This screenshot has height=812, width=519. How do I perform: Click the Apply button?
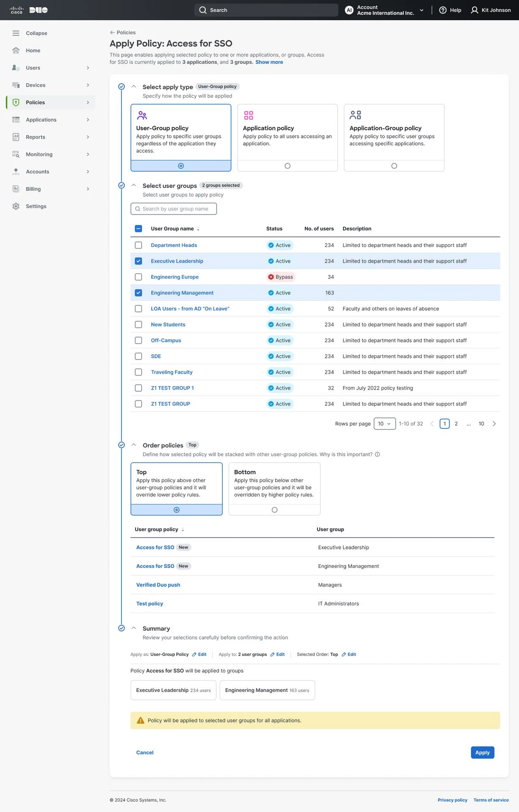pyautogui.click(x=482, y=752)
